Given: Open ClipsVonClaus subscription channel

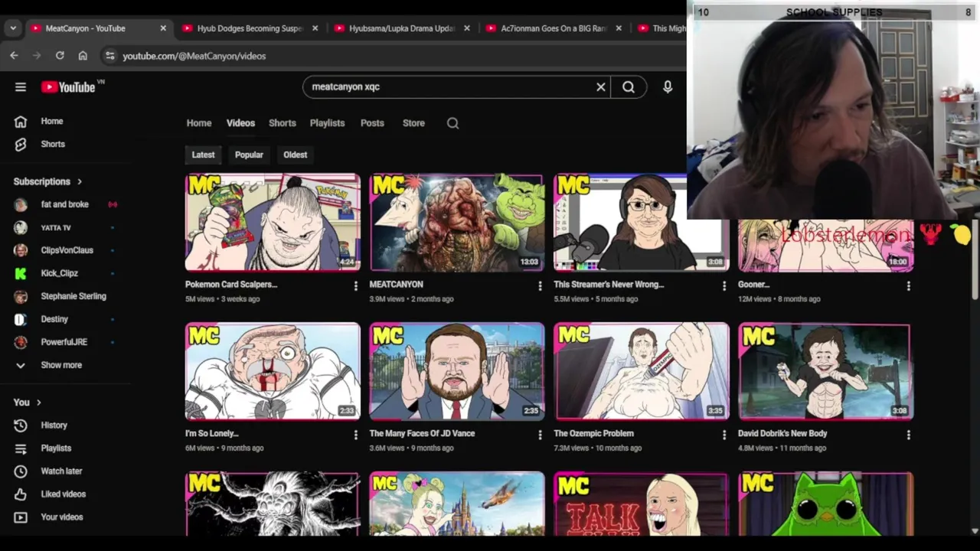Looking at the screenshot, I should (x=67, y=250).
